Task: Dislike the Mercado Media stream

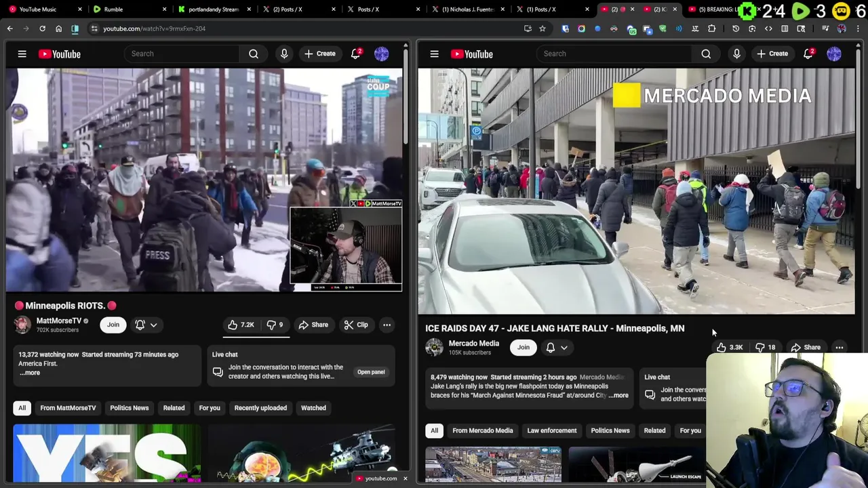Action: coord(766,347)
